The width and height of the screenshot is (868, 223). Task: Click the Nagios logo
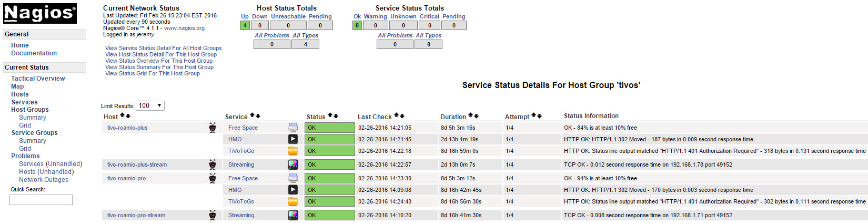point(40,13)
